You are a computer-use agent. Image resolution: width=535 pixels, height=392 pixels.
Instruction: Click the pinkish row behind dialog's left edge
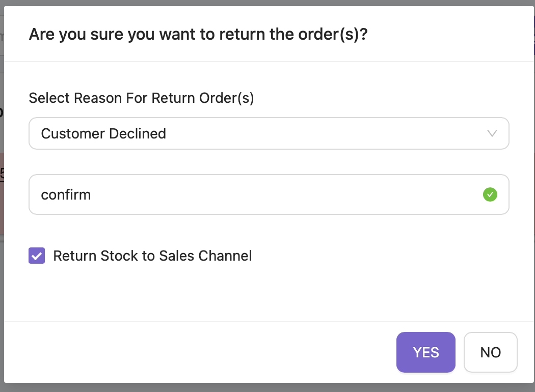click(2, 193)
